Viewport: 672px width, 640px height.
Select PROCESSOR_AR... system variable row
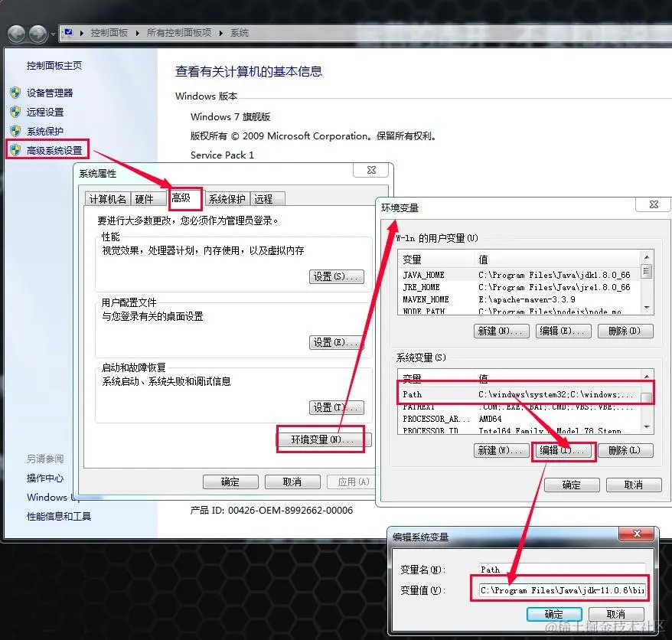tap(519, 419)
